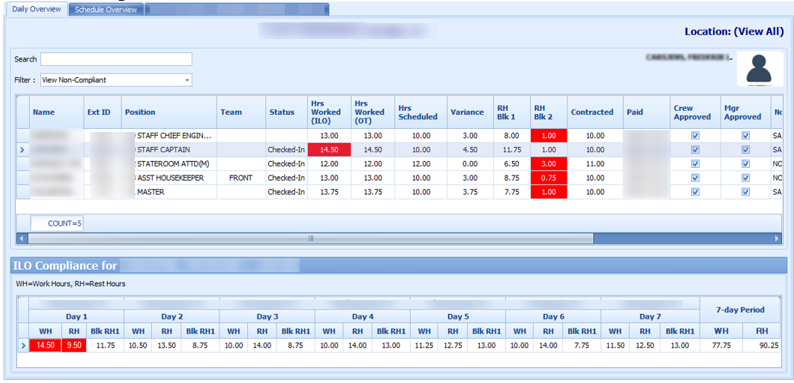Sort by Mgr Approved column header

coord(745,112)
